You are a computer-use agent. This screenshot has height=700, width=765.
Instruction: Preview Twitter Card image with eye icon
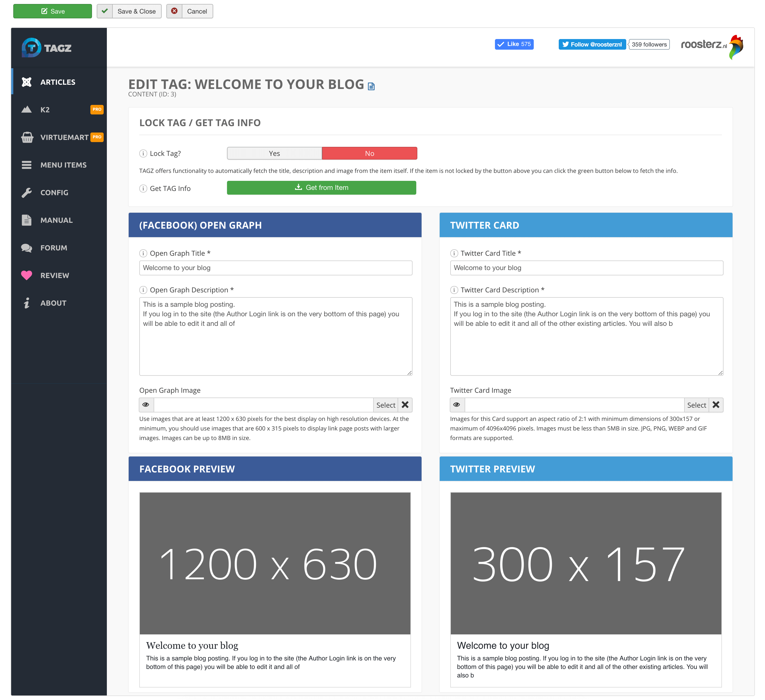[x=456, y=405]
